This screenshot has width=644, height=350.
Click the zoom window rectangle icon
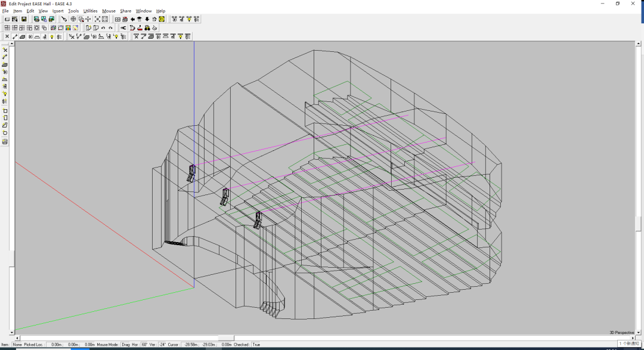81,19
